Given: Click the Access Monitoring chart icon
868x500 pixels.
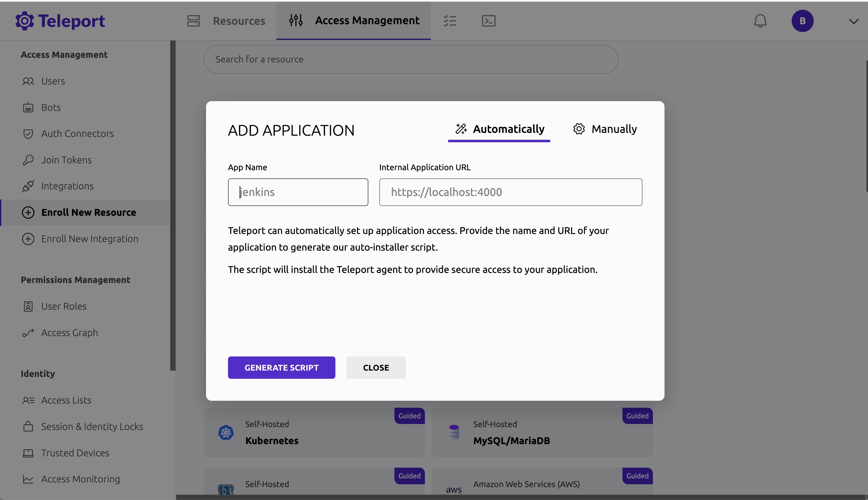Looking at the screenshot, I should (x=28, y=479).
